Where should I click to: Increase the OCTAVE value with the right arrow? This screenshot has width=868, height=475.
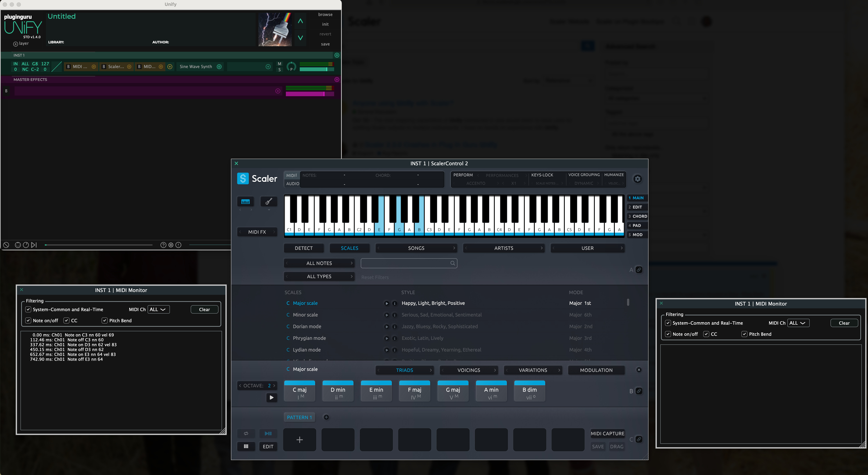274,385
